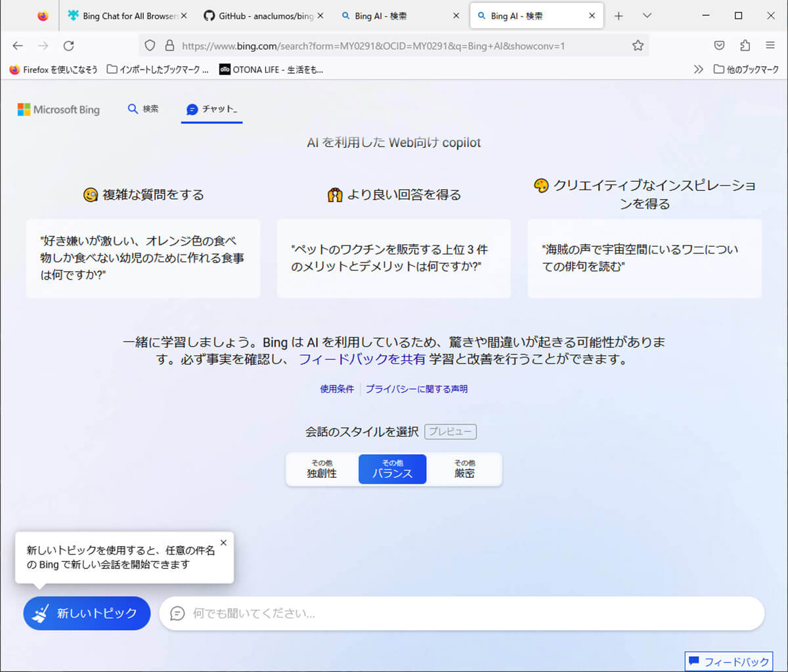
Task: Open the Firefox application menu
Action: click(x=770, y=45)
